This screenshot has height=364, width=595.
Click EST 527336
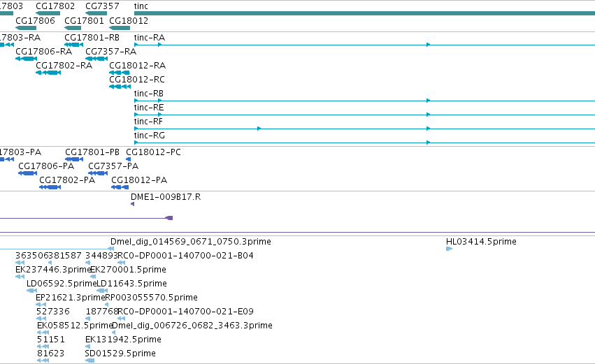tap(53, 312)
